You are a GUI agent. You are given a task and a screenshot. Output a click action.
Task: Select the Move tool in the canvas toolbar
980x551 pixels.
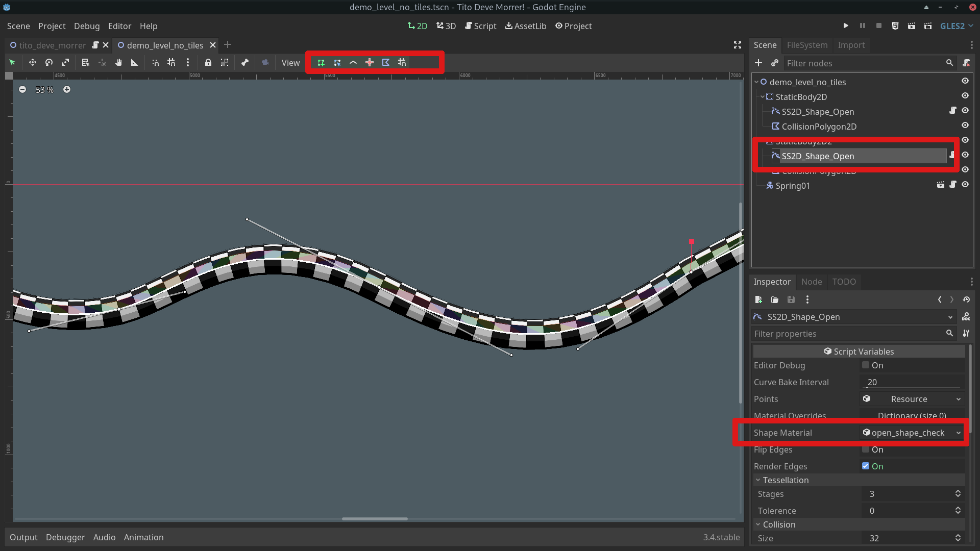click(32, 62)
